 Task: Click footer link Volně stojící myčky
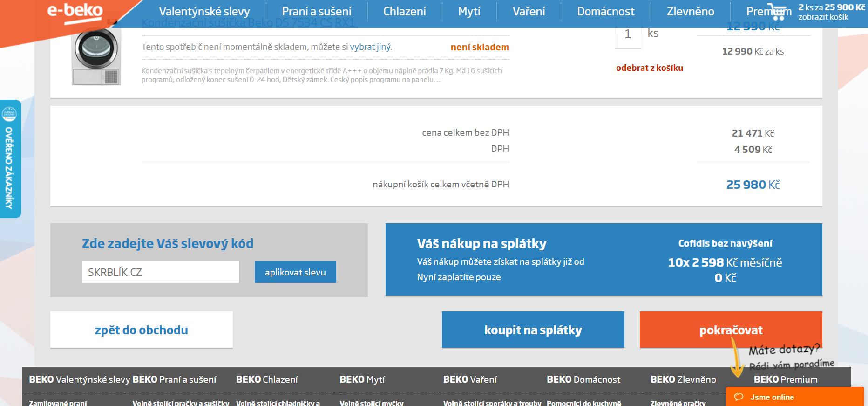(x=372, y=403)
